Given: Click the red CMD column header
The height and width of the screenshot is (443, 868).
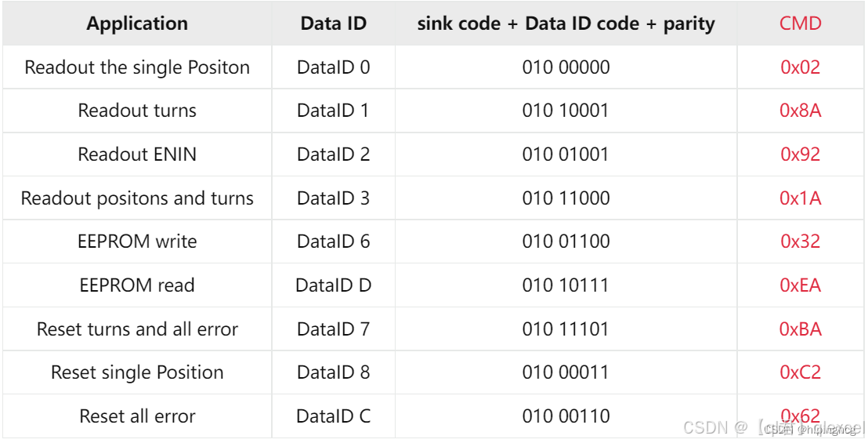Looking at the screenshot, I should coord(801,24).
